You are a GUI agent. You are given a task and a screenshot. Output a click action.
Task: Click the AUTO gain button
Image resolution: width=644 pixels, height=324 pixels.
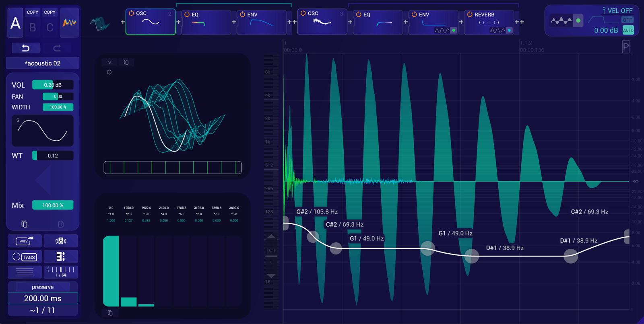coord(628,30)
